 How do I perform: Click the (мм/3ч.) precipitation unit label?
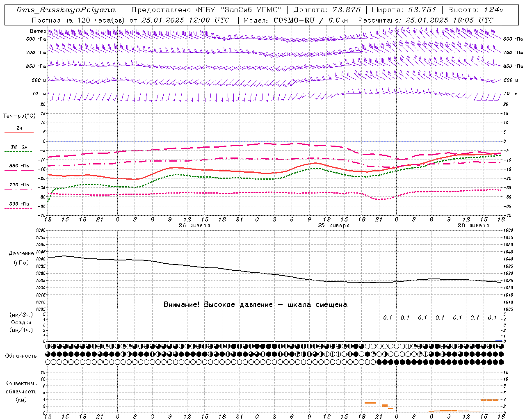21,315
